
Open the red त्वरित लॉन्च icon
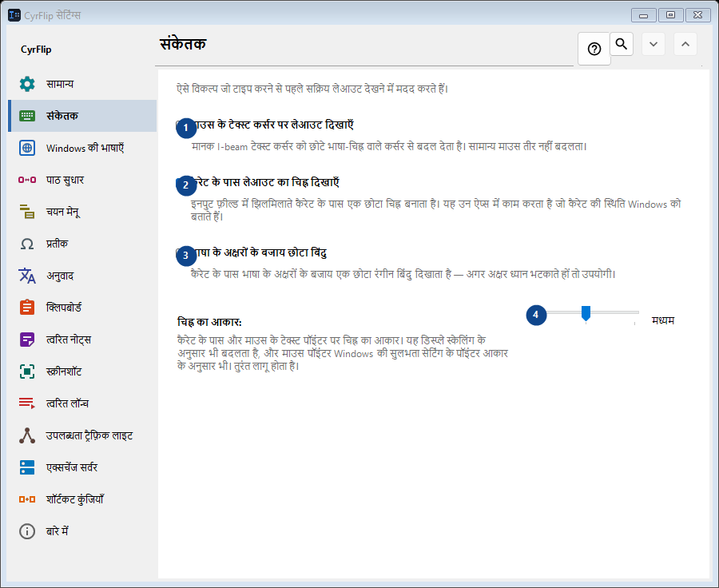27,403
